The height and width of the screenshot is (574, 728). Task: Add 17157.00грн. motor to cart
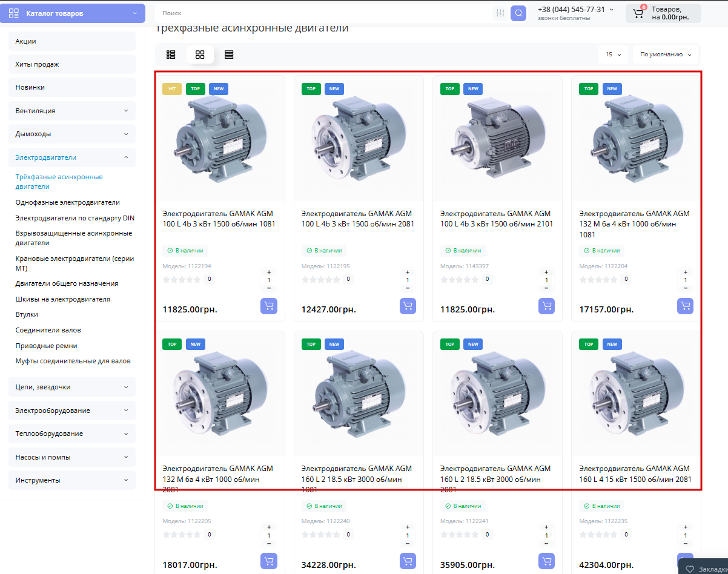point(685,306)
